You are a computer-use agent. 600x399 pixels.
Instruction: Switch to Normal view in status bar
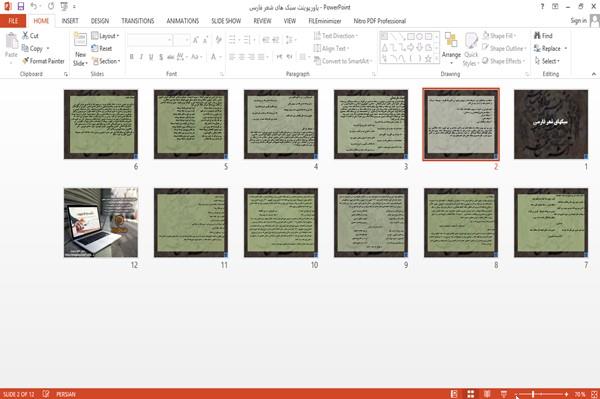454,394
